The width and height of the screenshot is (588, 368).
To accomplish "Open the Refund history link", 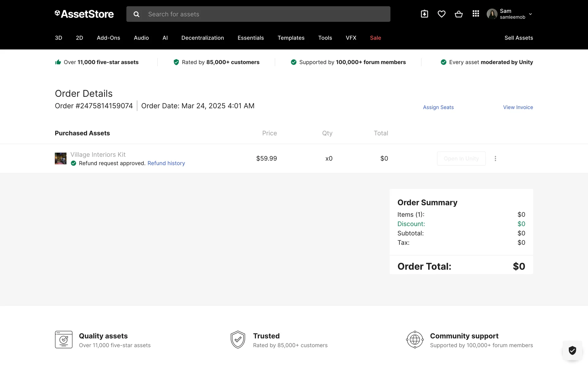I will 166,163.
